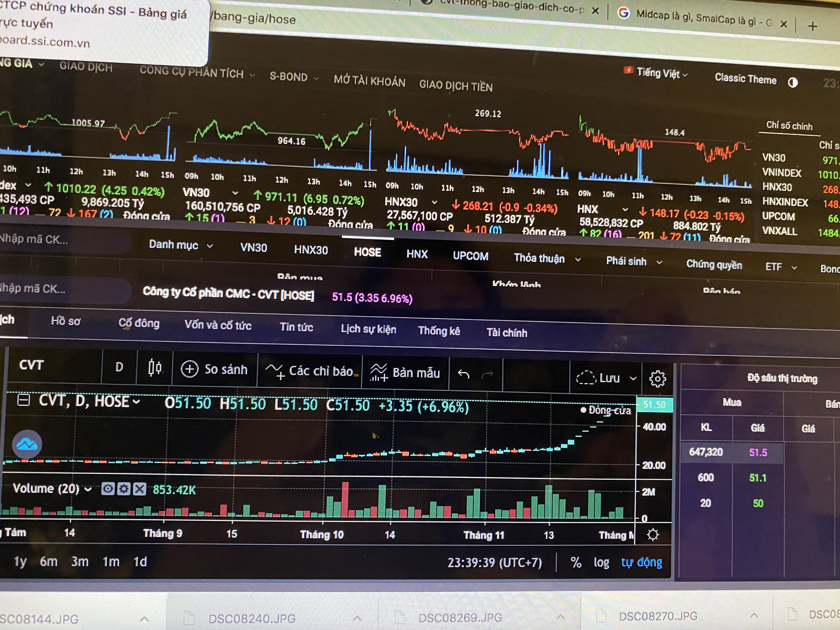840x630 pixels.
Task: Close the Midcap Google tab
Action: point(783,24)
